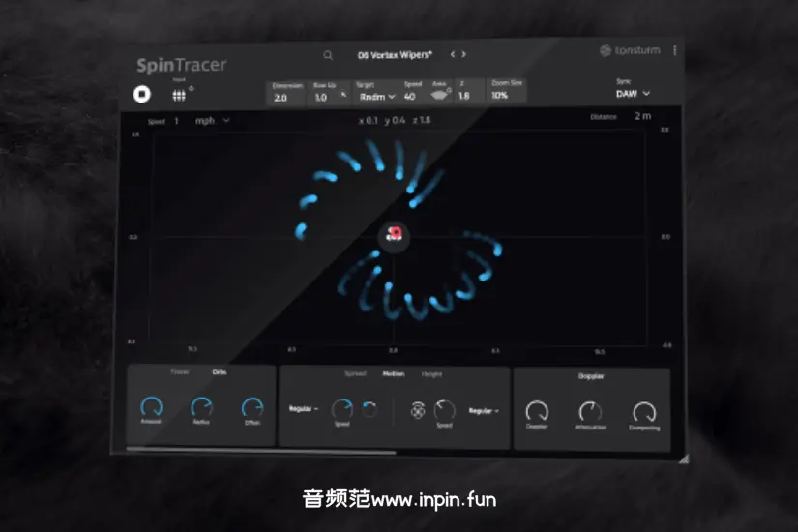Open the Target Rndm dropdown
This screenshot has height=532, width=798.
pyautogui.click(x=377, y=97)
